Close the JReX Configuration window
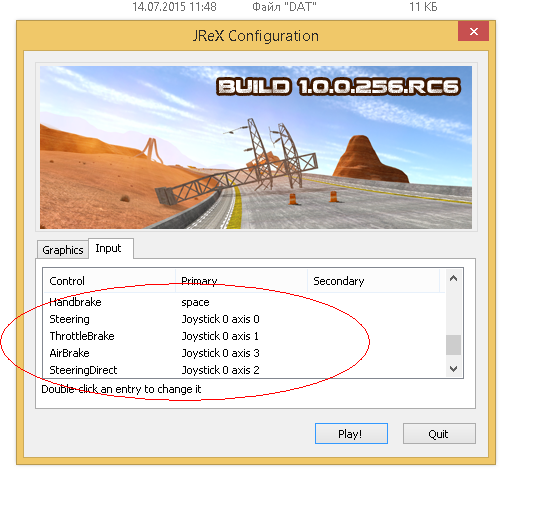The width and height of the screenshot is (546, 507). 473,31
